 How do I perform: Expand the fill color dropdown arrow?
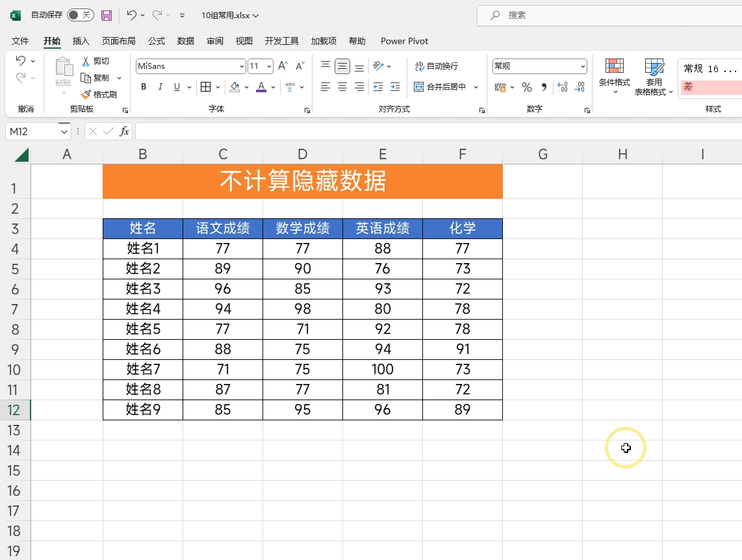[246, 86]
